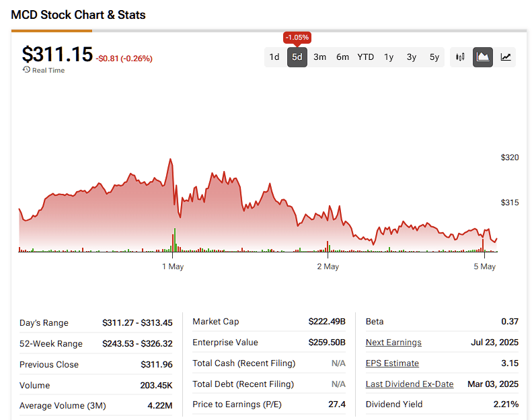Open the Last Dividend Ex-Date link
This screenshot has height=420, width=532.
[410, 384]
